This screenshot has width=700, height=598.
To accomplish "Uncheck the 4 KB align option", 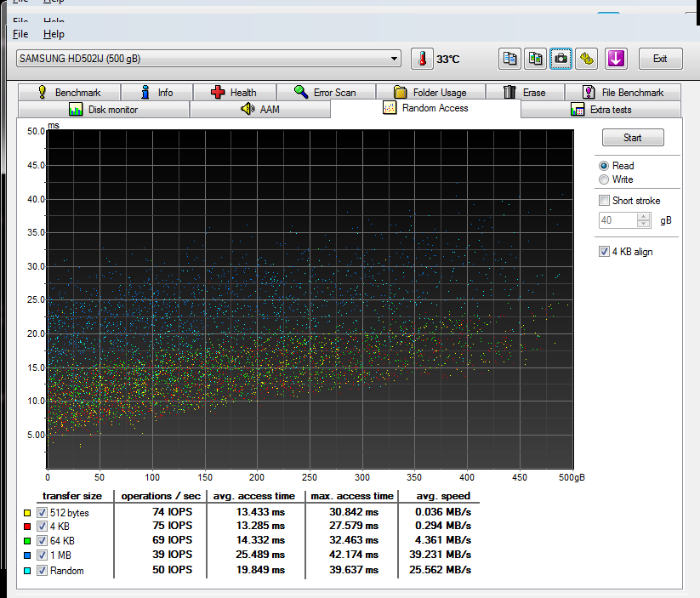I will (605, 252).
